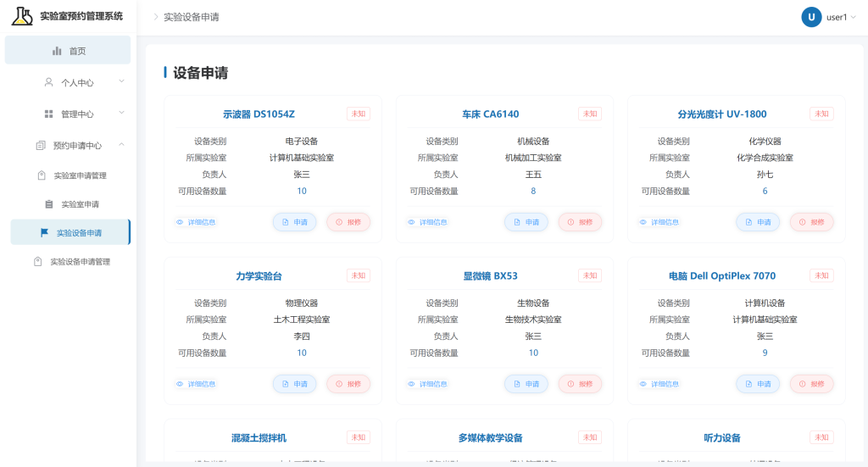Click the clipboard icon beside 实验设备申请管理
868x467 pixels.
(37, 261)
